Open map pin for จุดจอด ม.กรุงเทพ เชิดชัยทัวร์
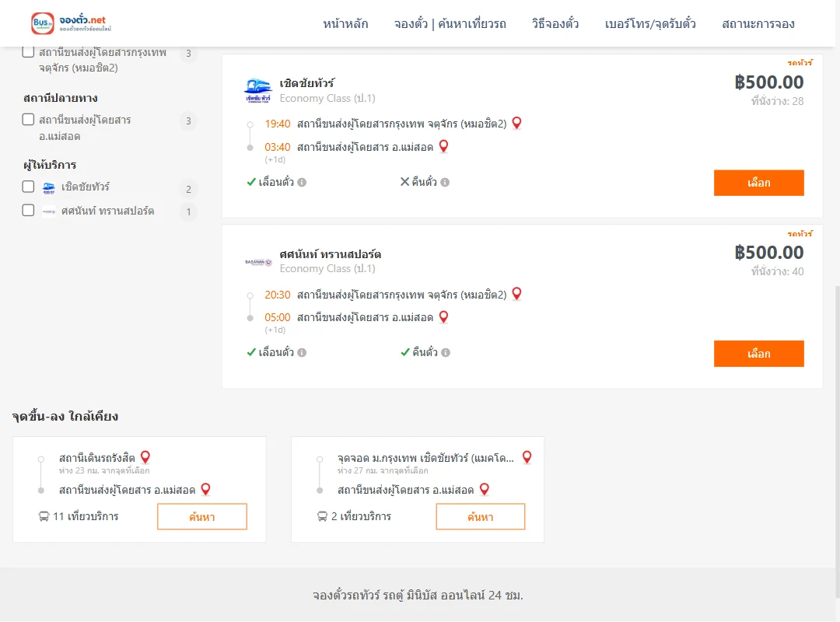 (x=527, y=457)
